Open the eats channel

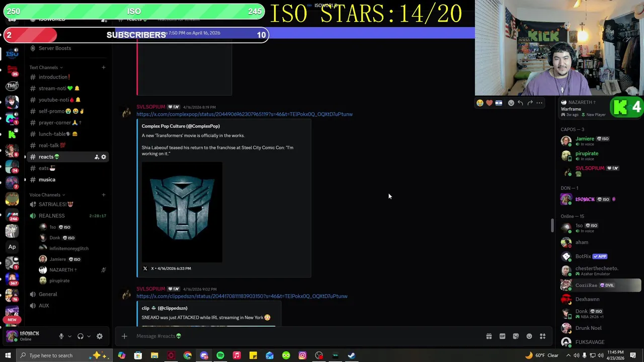coord(68,168)
